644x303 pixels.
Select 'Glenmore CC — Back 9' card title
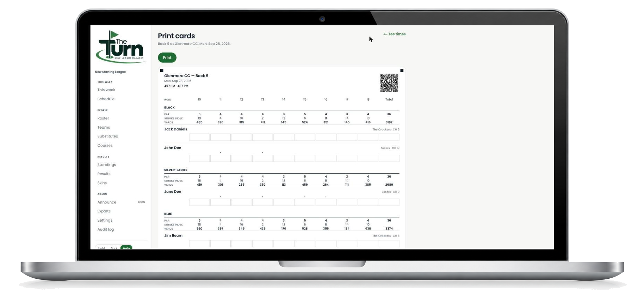click(x=186, y=76)
